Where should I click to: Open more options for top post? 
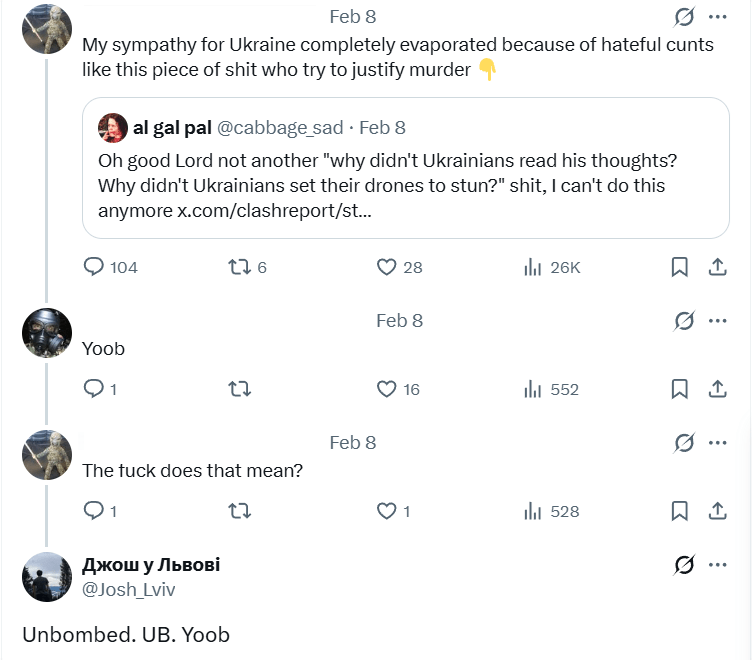click(717, 17)
